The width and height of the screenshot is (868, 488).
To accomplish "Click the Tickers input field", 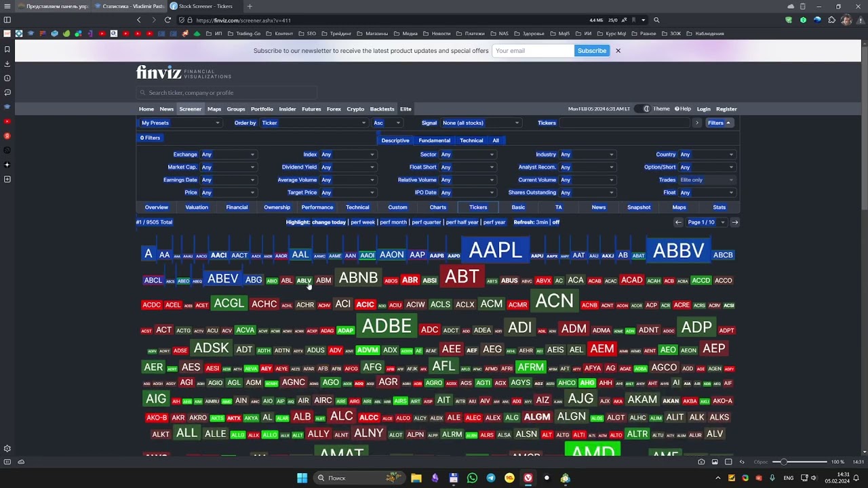I will pos(624,123).
